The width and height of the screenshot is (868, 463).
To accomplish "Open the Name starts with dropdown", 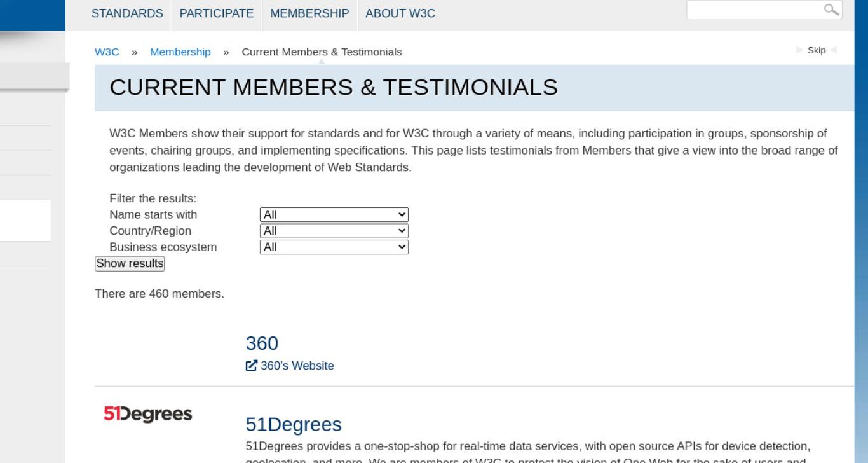I will point(334,215).
